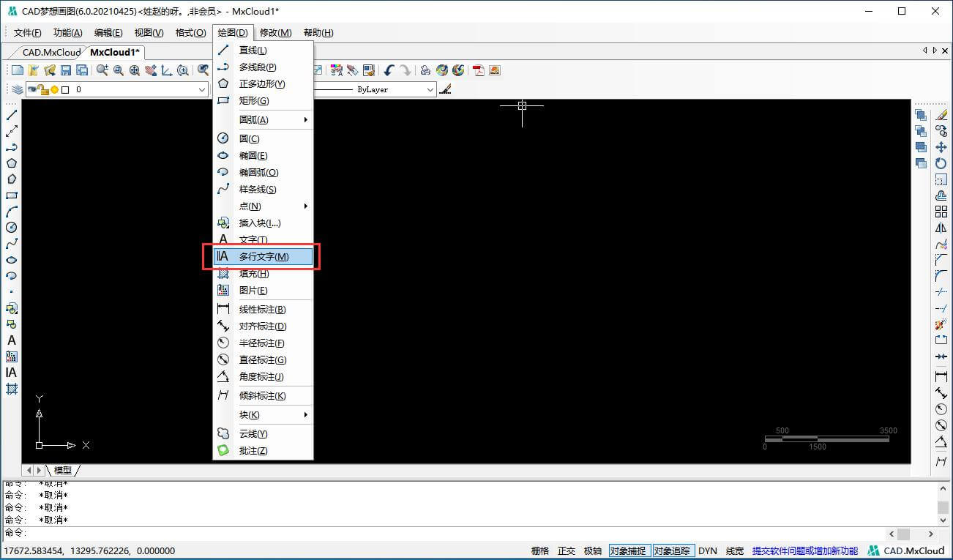Click the layer color square in layer dropdown
Viewport: 953px width, 560px height.
65,89
